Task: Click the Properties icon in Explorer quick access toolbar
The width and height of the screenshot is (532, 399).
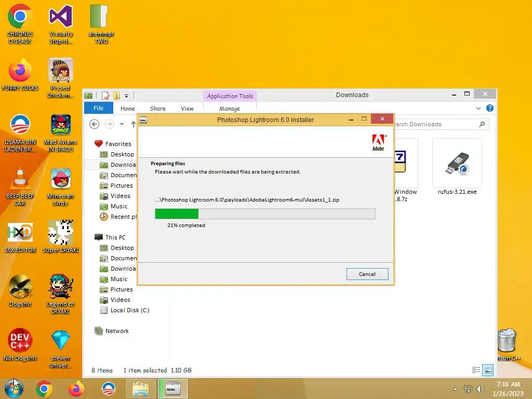Action: 105,96
